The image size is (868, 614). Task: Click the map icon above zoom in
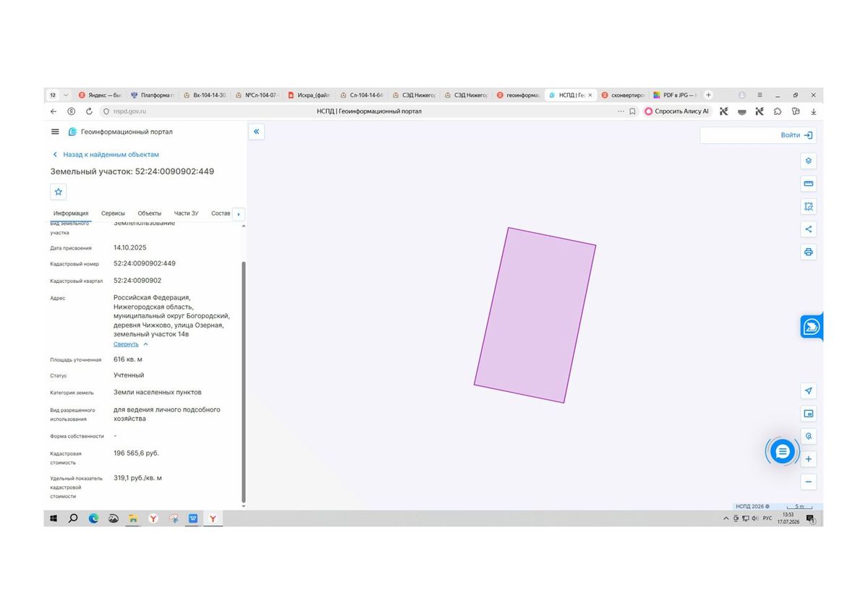click(x=809, y=436)
